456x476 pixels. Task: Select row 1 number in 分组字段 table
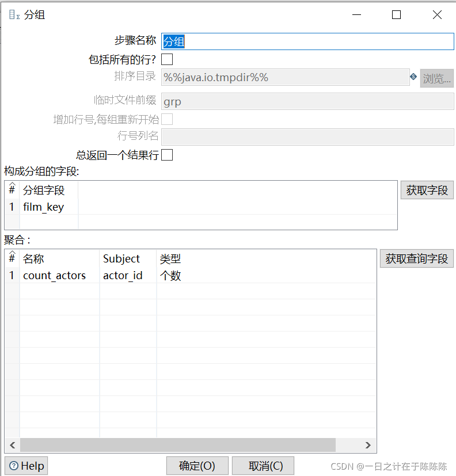(x=12, y=207)
